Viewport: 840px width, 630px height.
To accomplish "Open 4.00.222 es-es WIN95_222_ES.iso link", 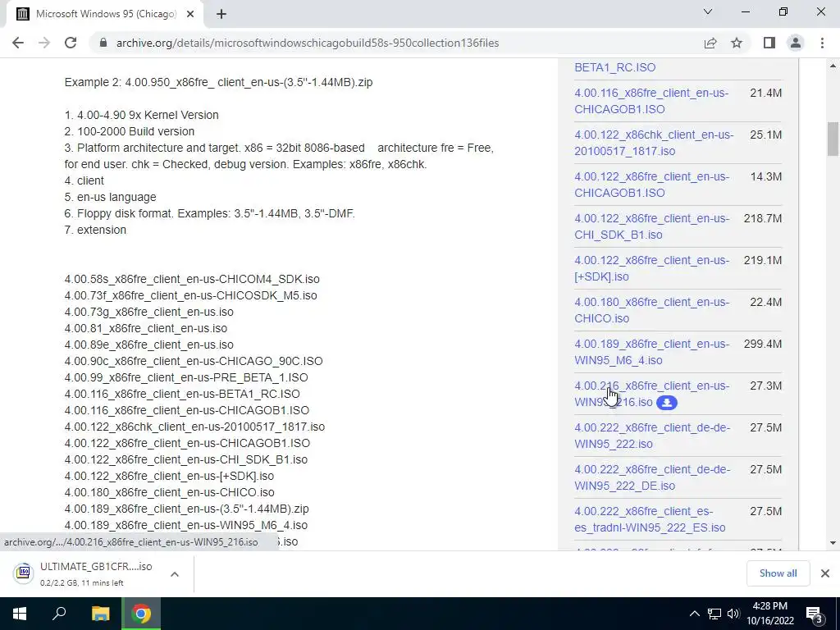I will (x=650, y=518).
